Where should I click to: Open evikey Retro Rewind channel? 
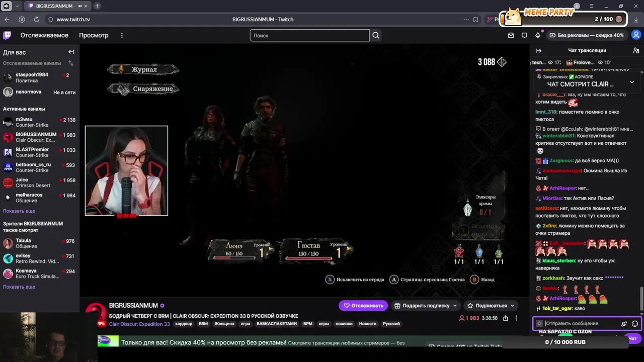tap(39, 258)
